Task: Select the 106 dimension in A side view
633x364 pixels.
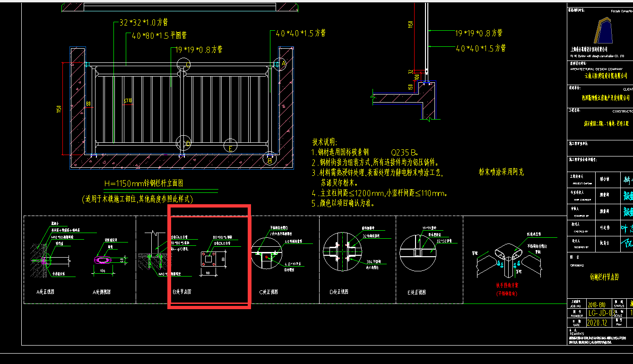Action: [104, 271]
